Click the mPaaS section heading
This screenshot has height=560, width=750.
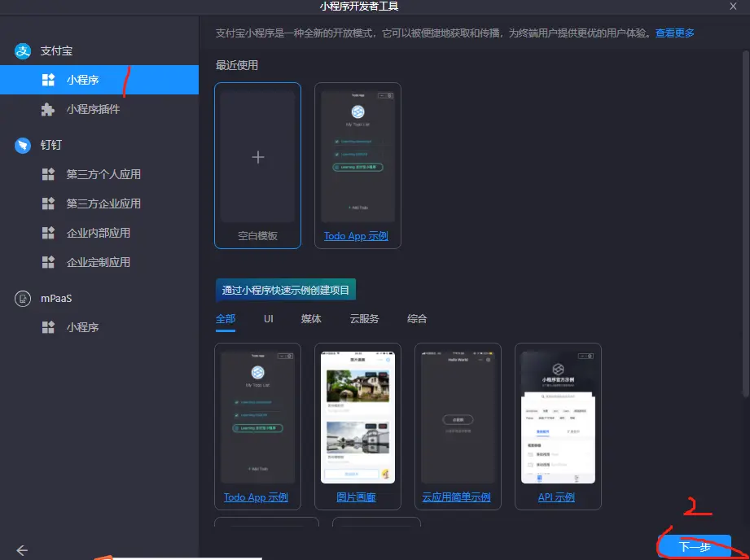56,299
